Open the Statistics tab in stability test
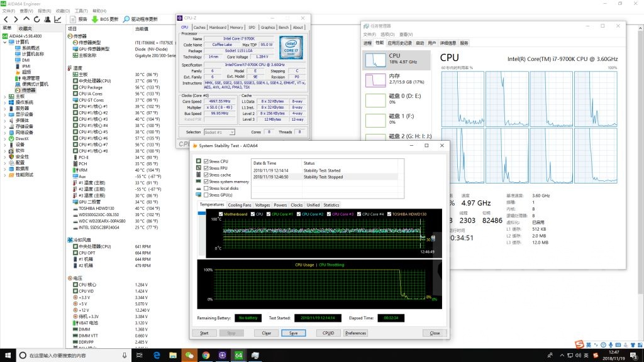 331,205
